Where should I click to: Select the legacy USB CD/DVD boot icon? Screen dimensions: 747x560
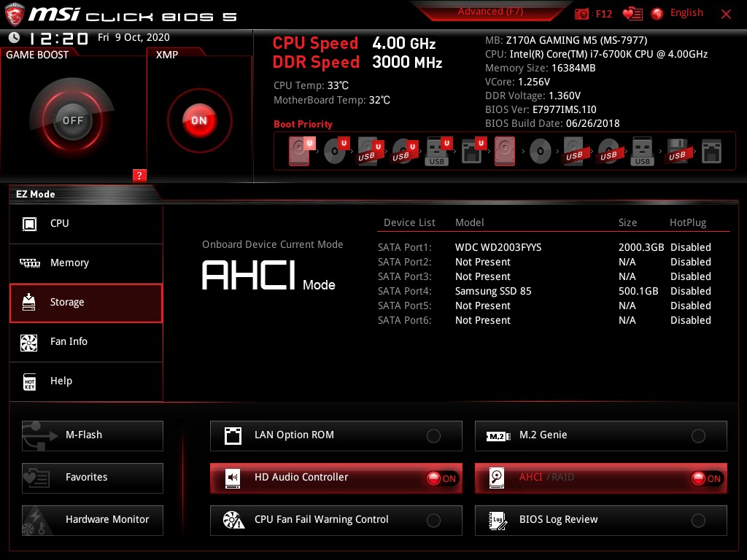point(609,152)
